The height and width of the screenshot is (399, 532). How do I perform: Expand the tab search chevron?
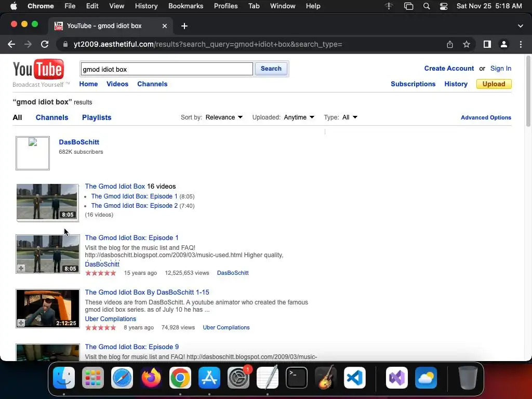click(521, 26)
